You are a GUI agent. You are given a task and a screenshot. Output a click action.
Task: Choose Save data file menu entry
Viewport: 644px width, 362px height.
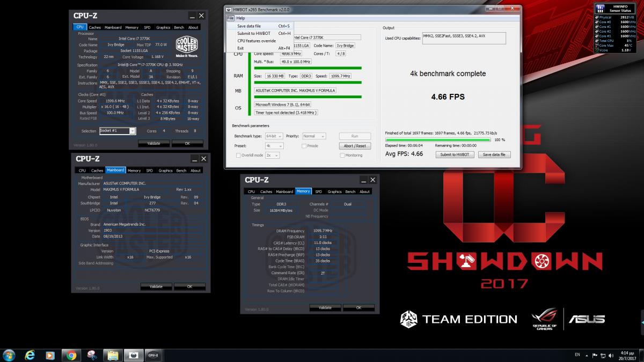[260, 26]
